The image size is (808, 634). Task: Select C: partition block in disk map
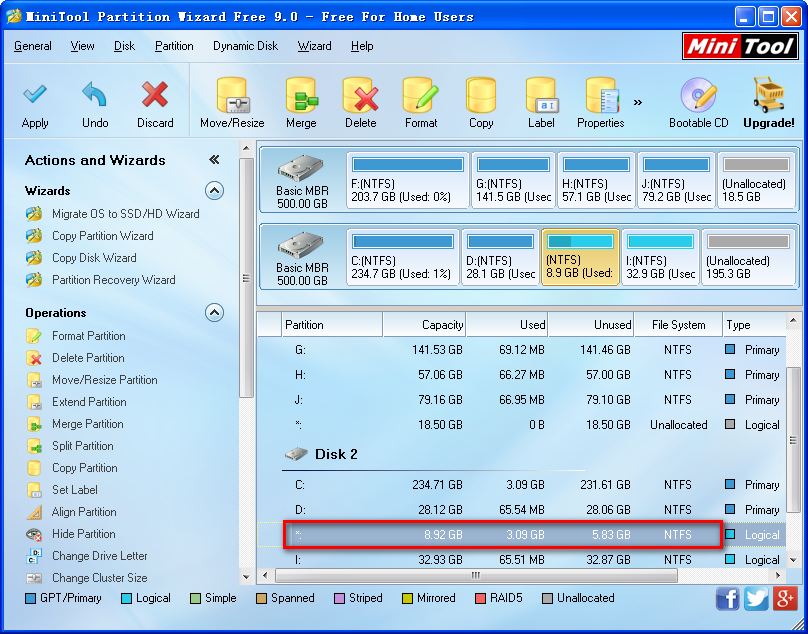point(403,258)
